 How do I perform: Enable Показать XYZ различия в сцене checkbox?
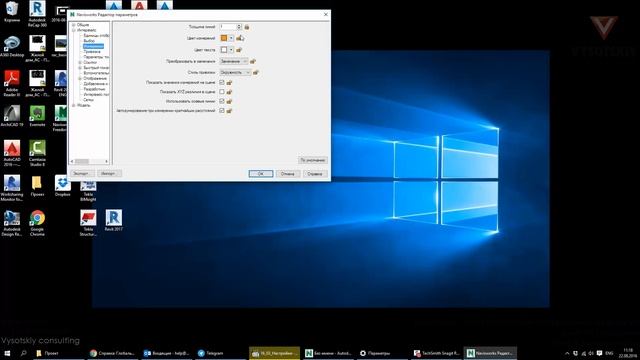click(222, 92)
